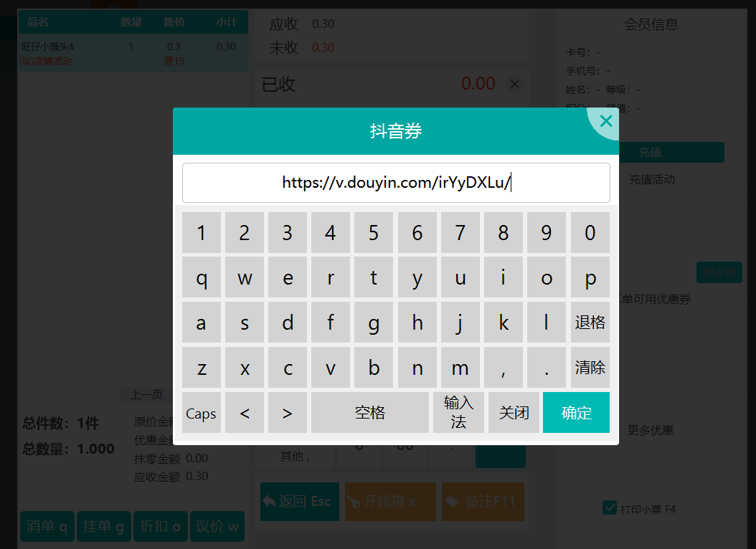The width and height of the screenshot is (756, 549).
Task: Tap the letter o key
Action: coord(547,277)
